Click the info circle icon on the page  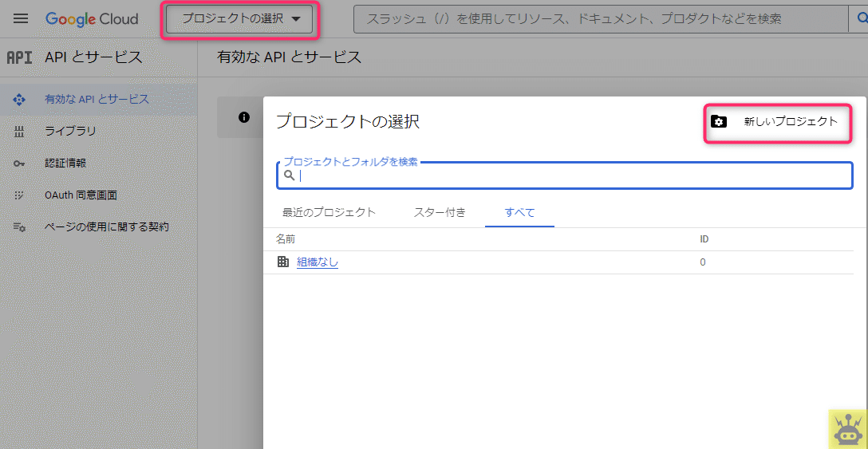tap(243, 117)
